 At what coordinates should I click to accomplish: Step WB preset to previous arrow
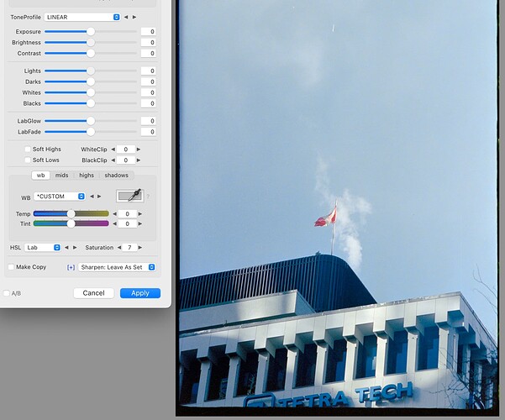[92, 197]
